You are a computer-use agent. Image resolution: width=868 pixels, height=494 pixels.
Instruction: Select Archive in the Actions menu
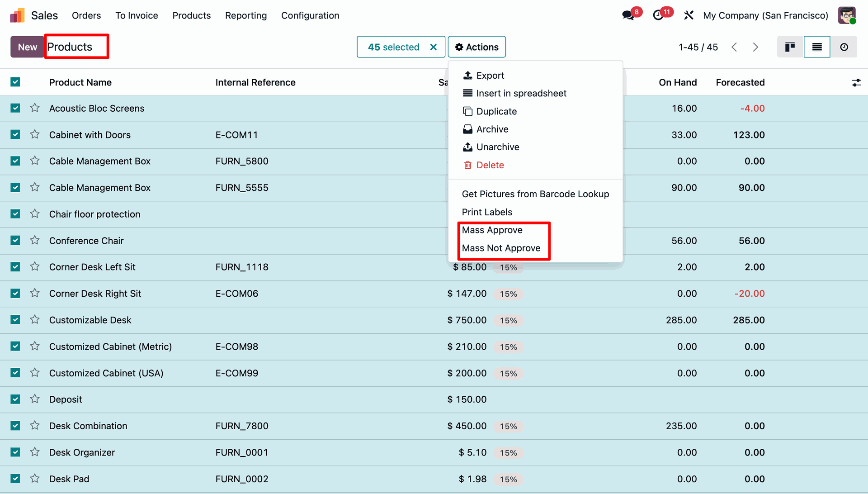(x=492, y=129)
